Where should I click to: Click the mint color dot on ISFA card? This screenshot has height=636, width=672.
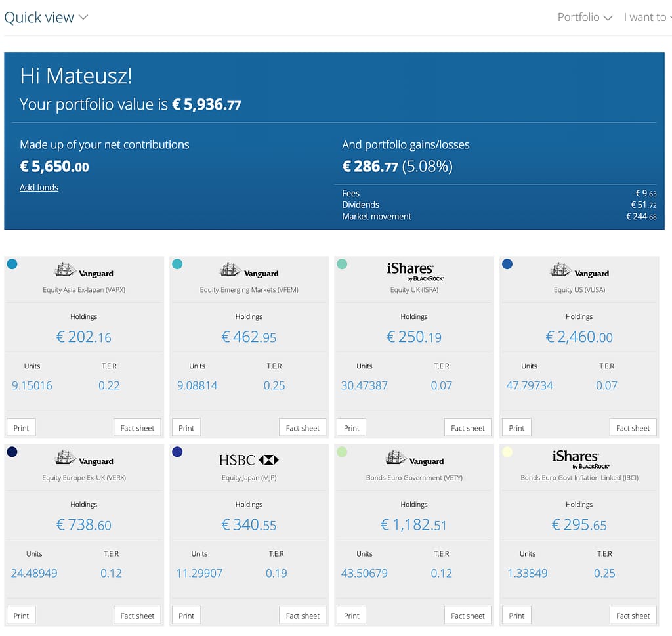coord(342,264)
